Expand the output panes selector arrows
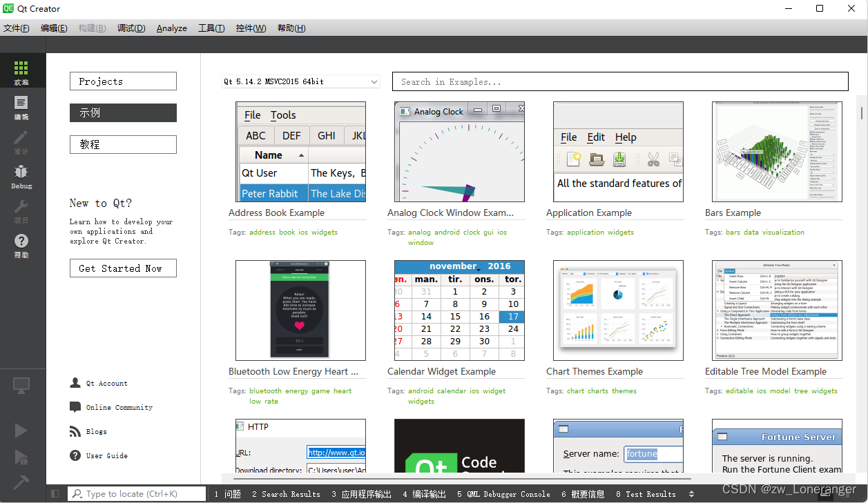 pyautogui.click(x=692, y=494)
